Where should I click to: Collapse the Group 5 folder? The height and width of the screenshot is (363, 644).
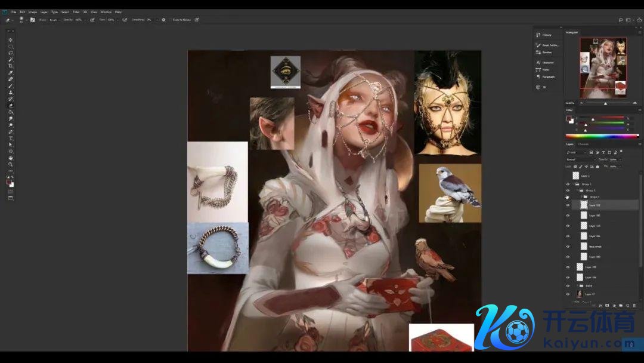(x=577, y=190)
